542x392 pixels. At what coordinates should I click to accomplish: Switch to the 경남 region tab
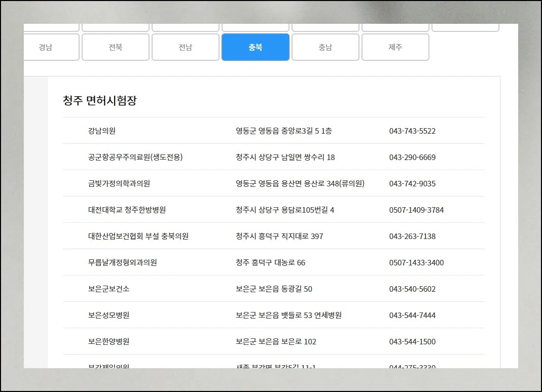coord(51,47)
